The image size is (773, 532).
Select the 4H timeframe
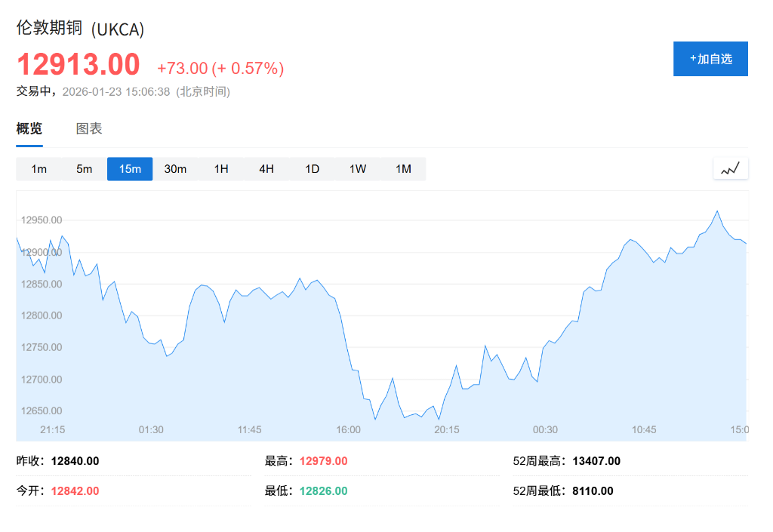266,168
